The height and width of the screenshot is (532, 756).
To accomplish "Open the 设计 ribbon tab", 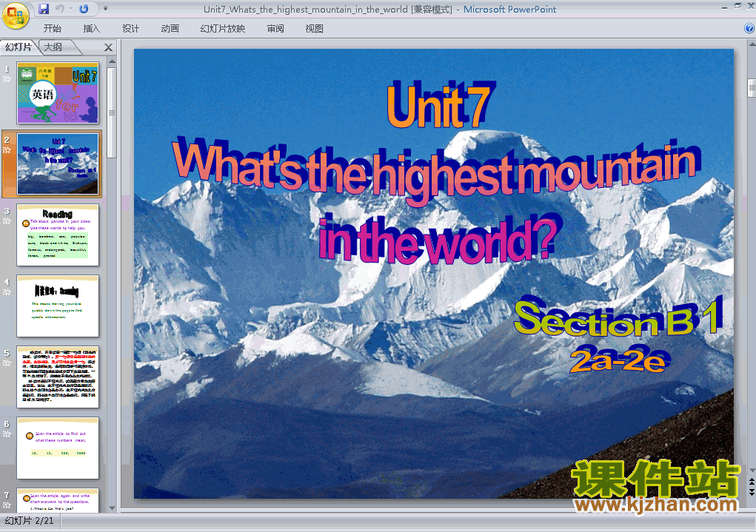I will click(130, 28).
